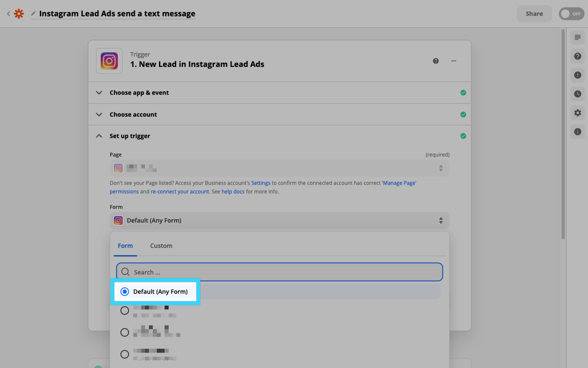The height and width of the screenshot is (368, 588).
Task: Select the radio button below Default (Any Form)
Action: pos(125,311)
